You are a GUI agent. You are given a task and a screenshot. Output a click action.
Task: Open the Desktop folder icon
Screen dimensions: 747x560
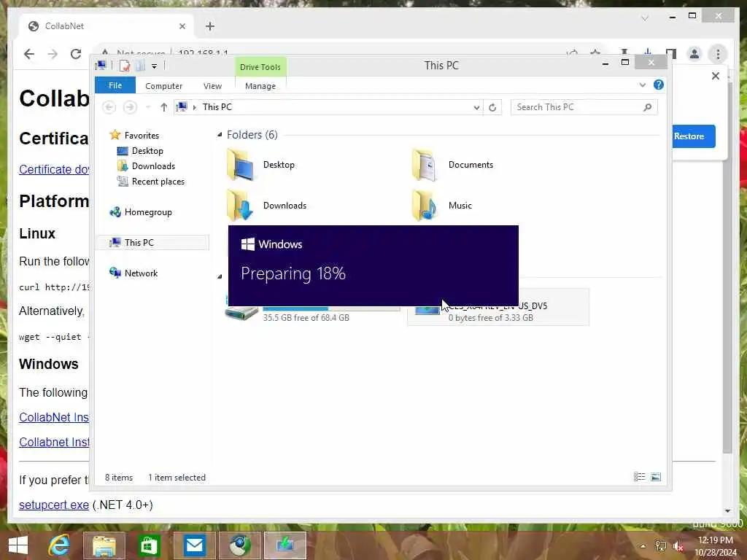(x=241, y=165)
